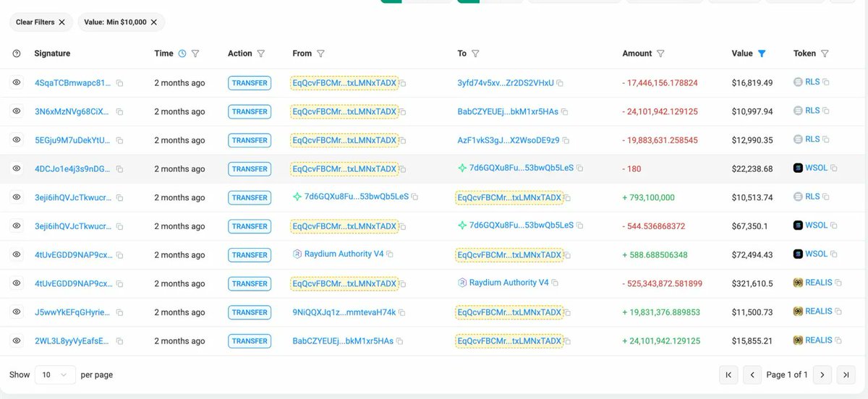Open the Time column filter

click(x=195, y=53)
